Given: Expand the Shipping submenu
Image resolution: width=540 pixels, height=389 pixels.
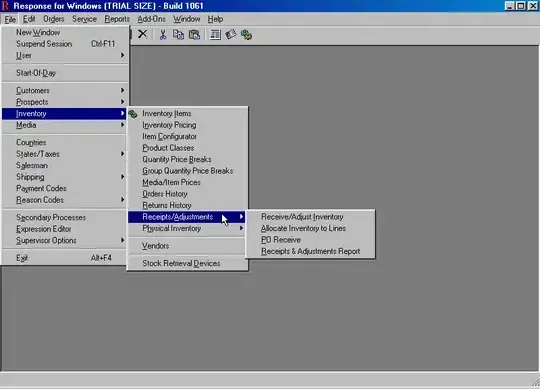Looking at the screenshot, I should pos(65,177).
